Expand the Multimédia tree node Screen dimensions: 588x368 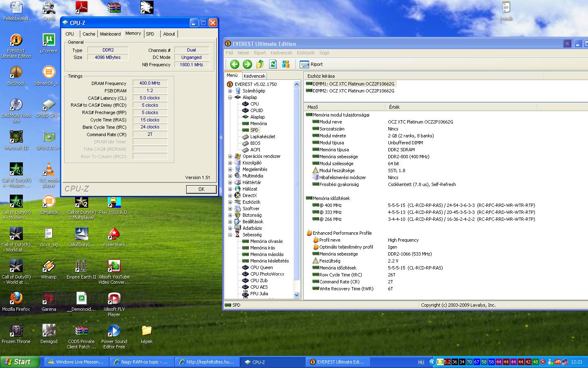click(x=230, y=176)
